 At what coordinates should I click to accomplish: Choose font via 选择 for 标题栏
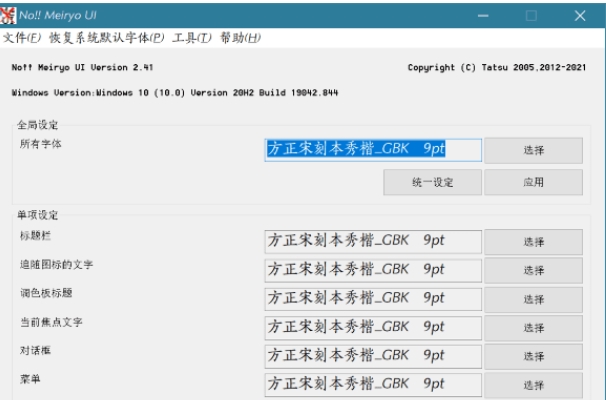(533, 242)
